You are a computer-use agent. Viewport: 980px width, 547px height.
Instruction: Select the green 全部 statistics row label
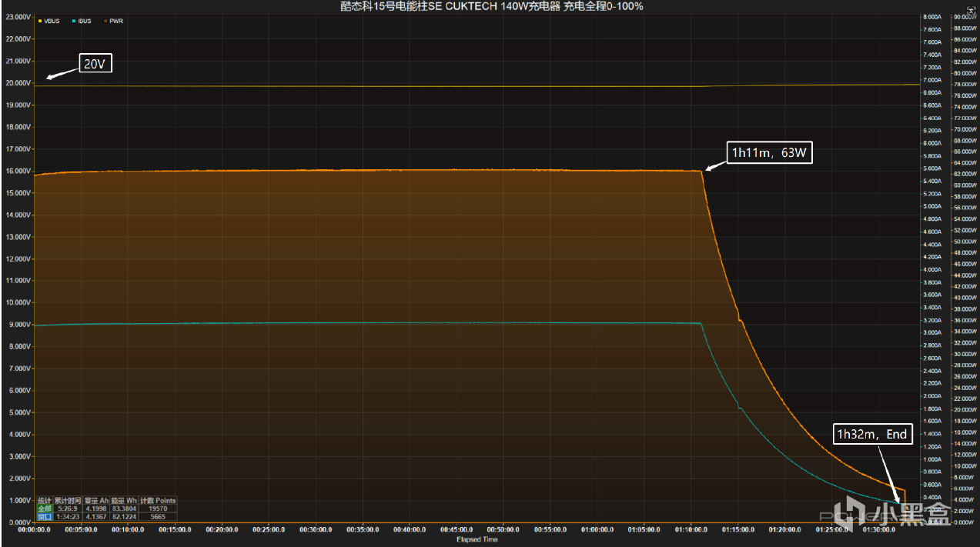[45, 509]
